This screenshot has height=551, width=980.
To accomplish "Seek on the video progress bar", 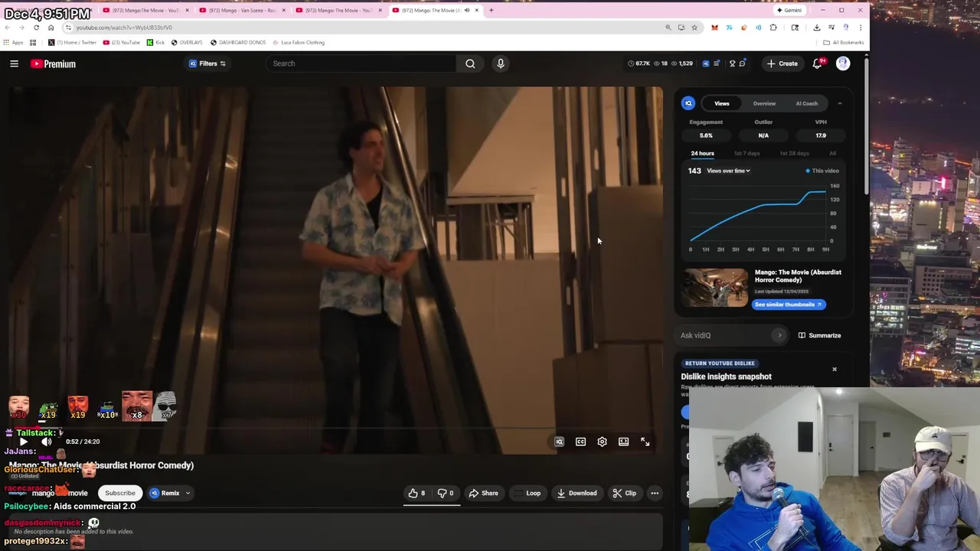I will point(337,429).
